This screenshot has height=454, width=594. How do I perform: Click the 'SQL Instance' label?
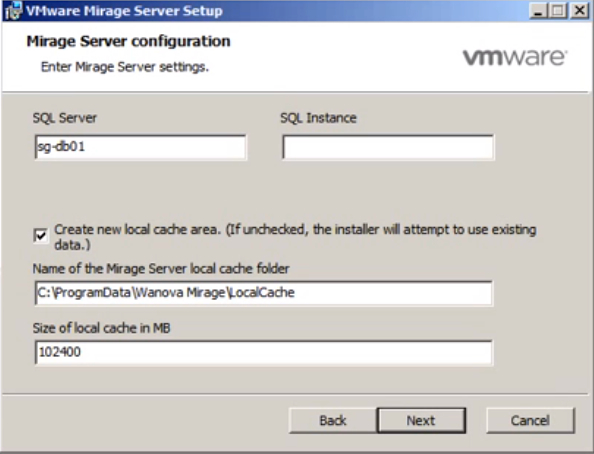tap(318, 118)
